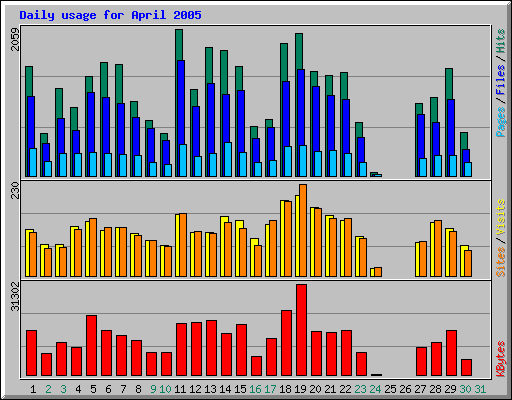Click the small visits bar for day 24
The width and height of the screenshot is (512, 400).
point(378,272)
